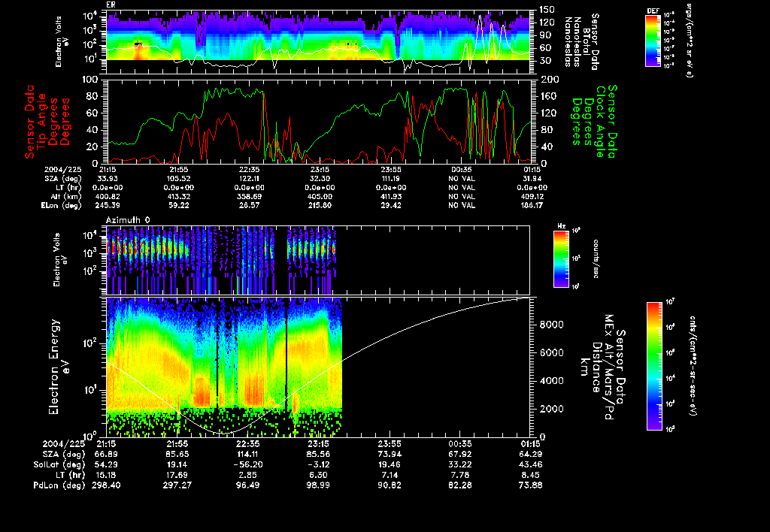
Task: Select altitude value 358.69
Action: 249,197
